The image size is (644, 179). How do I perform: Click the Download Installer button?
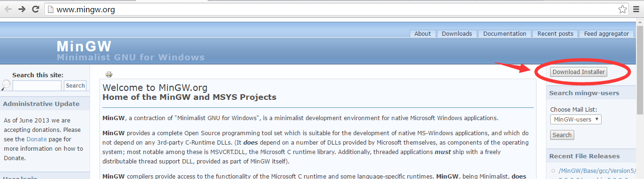pos(578,72)
